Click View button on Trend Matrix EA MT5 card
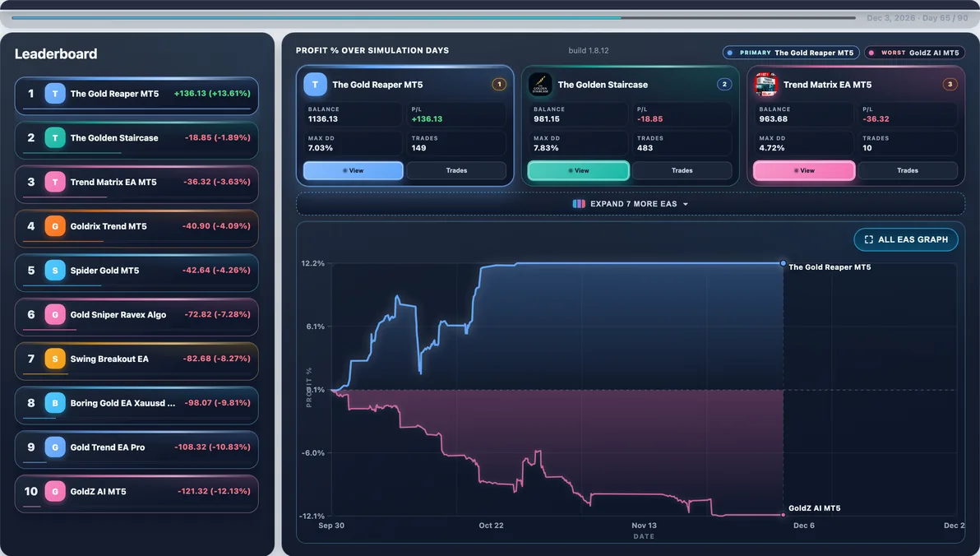 (x=804, y=170)
